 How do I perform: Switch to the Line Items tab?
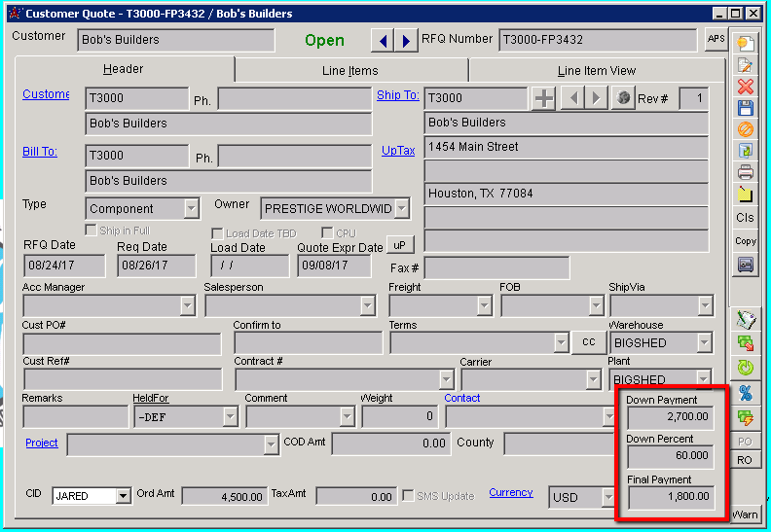(x=350, y=70)
